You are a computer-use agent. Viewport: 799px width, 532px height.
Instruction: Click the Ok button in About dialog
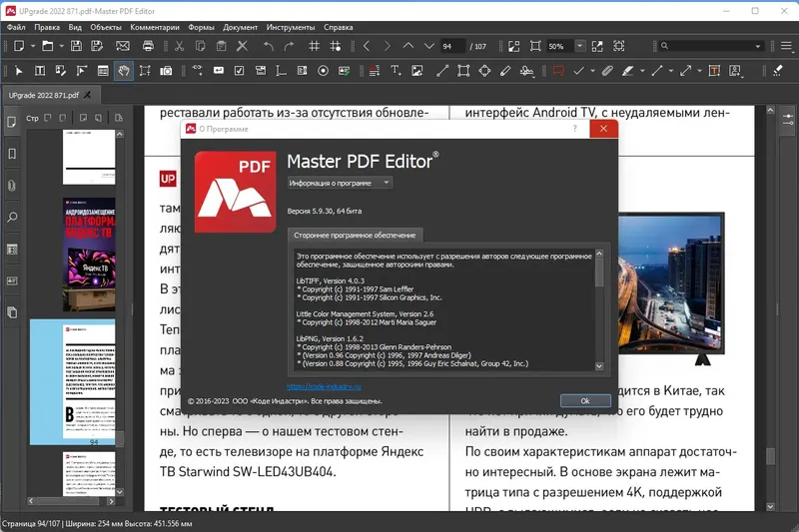(x=585, y=400)
